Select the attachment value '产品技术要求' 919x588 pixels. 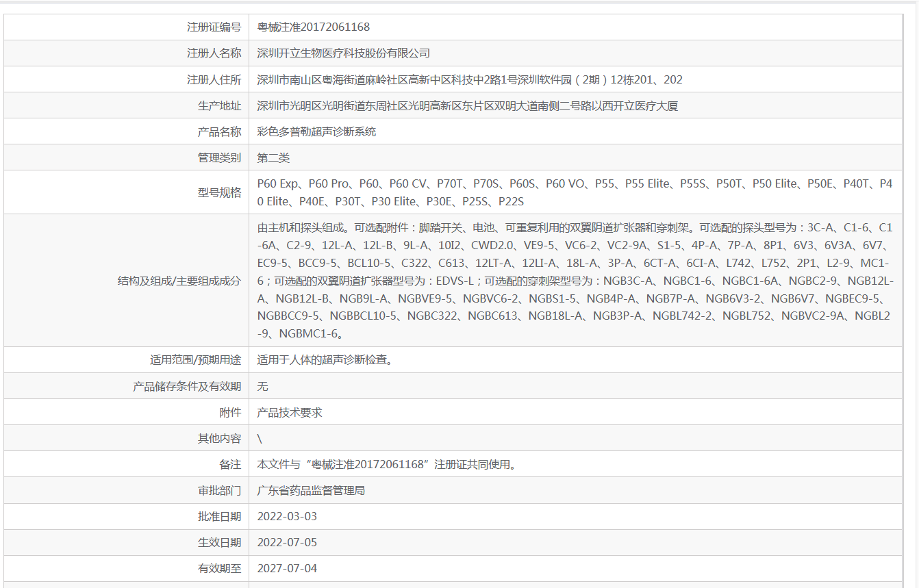[x=289, y=412]
